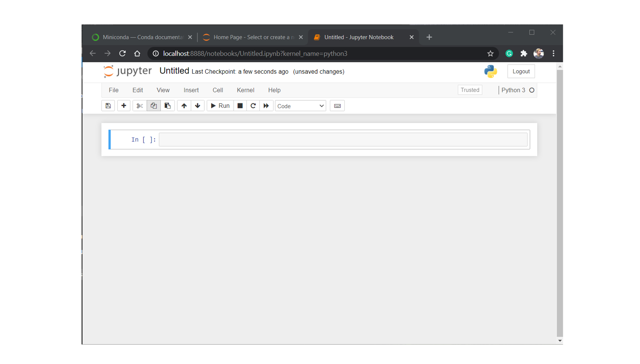Click Python 3 kernel name
Screen dimensions: 640x364
point(513,90)
